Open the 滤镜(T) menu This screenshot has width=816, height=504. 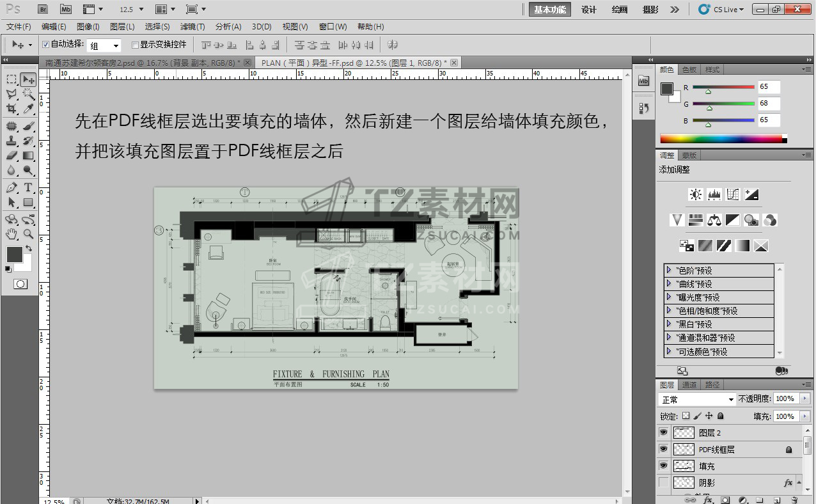pyautogui.click(x=192, y=27)
